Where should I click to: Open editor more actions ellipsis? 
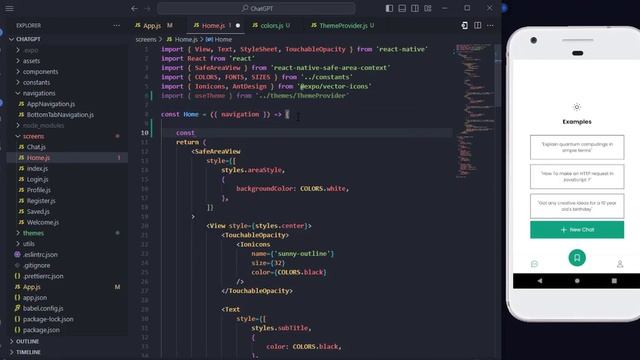click(490, 25)
